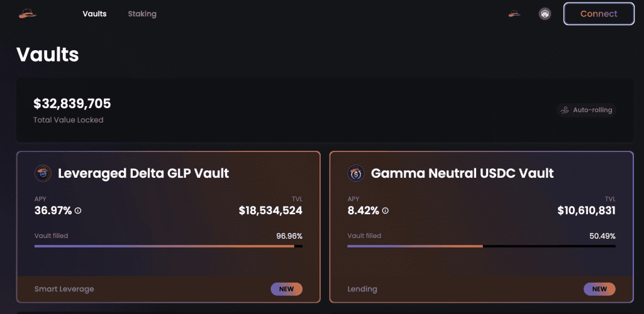Click the Leveraged Delta GLP Vault icon

coord(43,173)
